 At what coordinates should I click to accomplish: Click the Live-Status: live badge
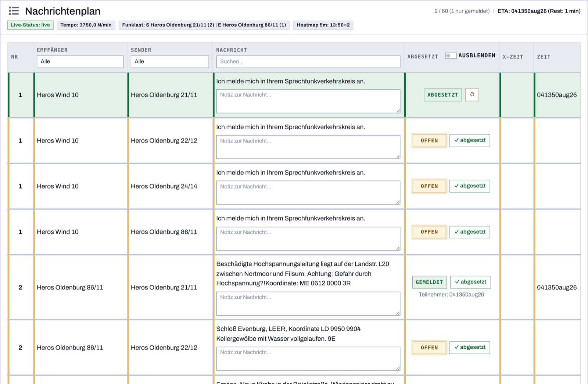coord(31,25)
